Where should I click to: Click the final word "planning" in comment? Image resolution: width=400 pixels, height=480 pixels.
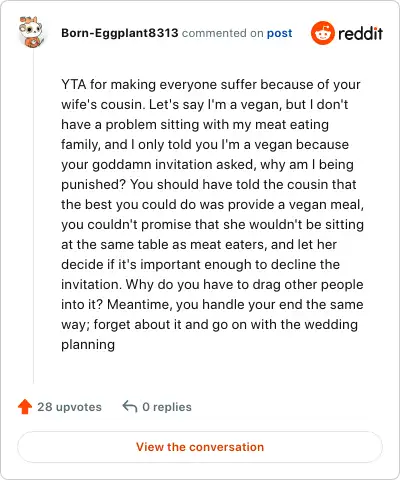[88, 345]
